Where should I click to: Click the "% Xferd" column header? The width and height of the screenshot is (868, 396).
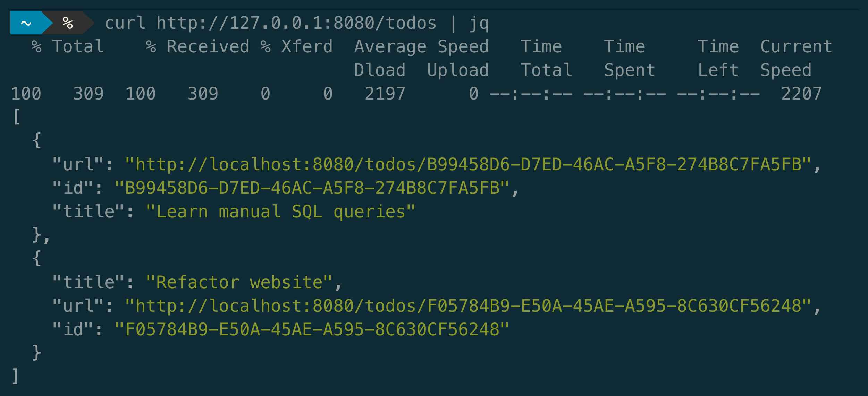click(296, 46)
